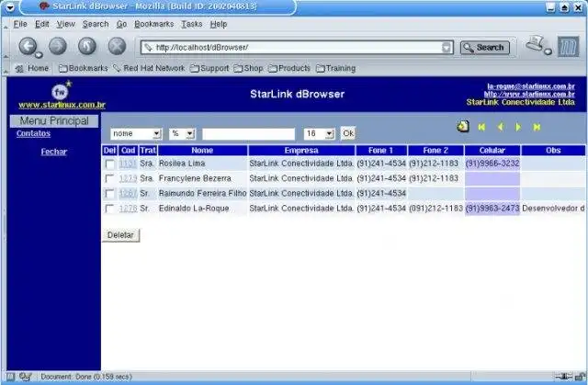588x385 pixels.
Task: Click the Celular column header
Action: click(x=492, y=151)
